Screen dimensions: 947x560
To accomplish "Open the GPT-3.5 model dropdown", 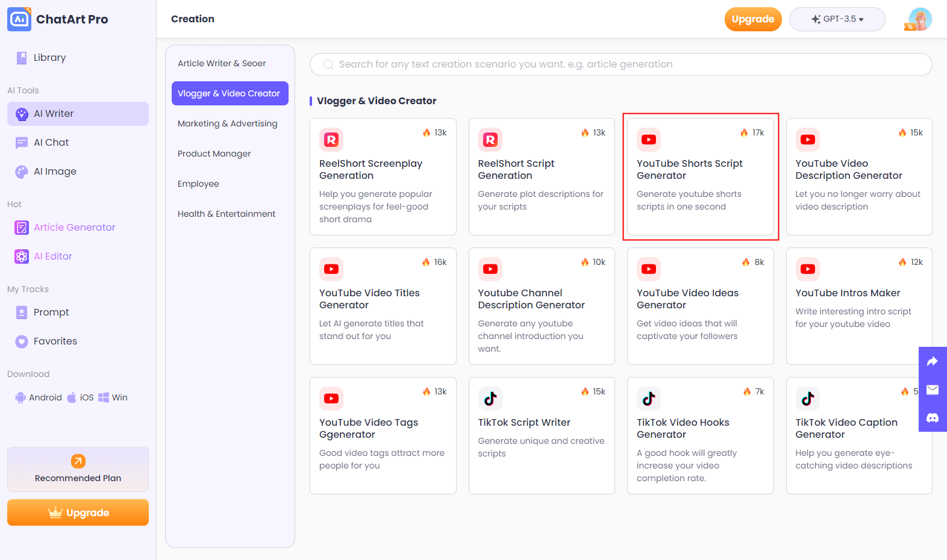I will (x=837, y=19).
